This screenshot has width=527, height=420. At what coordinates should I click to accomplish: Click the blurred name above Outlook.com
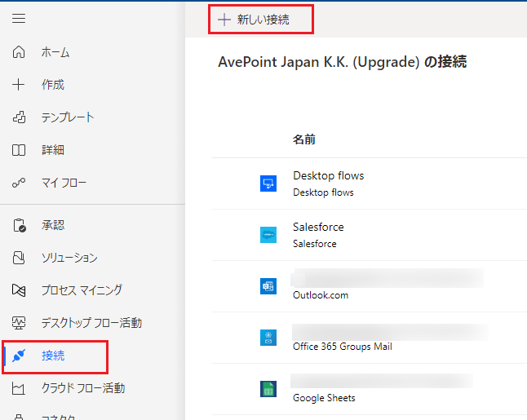[x=387, y=278]
